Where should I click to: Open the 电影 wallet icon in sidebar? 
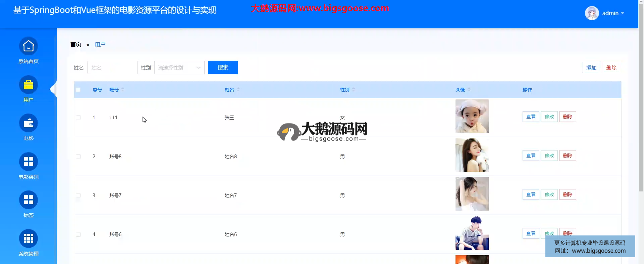click(x=29, y=123)
